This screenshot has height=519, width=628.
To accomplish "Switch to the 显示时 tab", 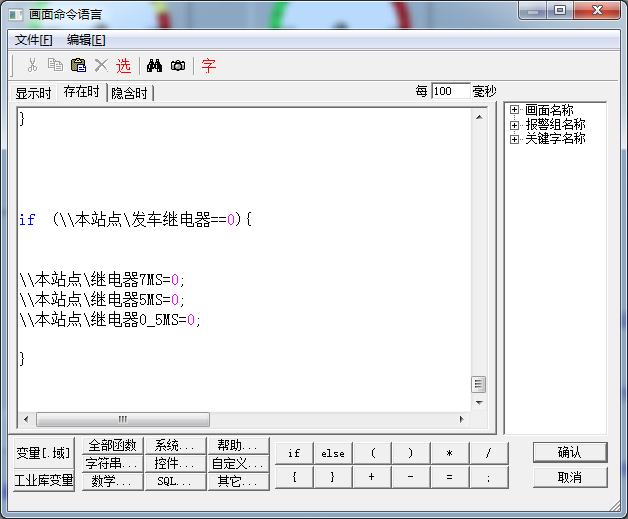I will (x=34, y=93).
